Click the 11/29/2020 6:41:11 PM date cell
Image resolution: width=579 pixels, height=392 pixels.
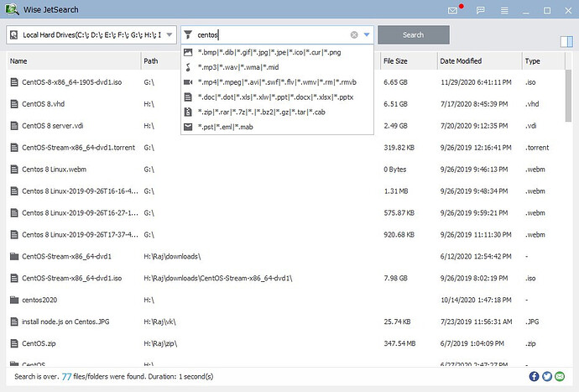click(x=476, y=82)
